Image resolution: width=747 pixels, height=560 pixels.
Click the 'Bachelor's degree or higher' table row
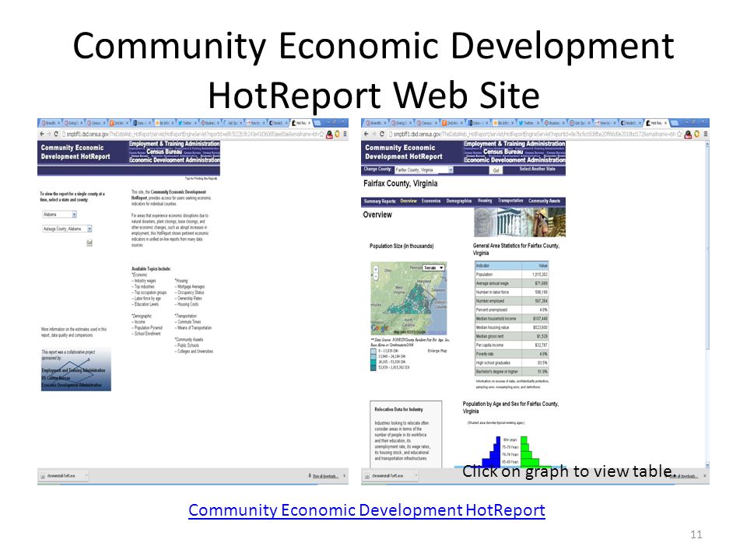point(512,372)
